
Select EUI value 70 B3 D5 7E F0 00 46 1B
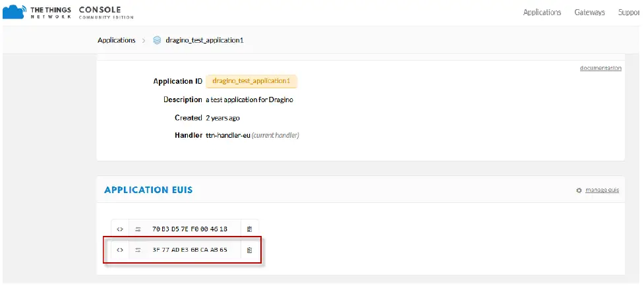point(190,229)
